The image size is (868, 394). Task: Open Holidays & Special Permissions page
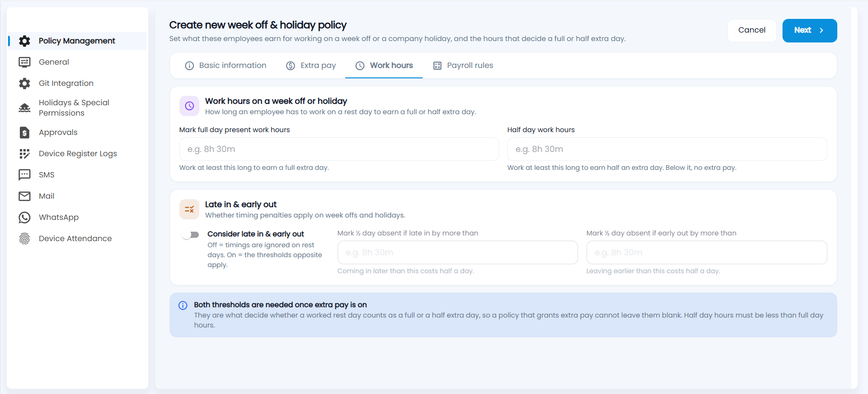pyautogui.click(x=77, y=108)
